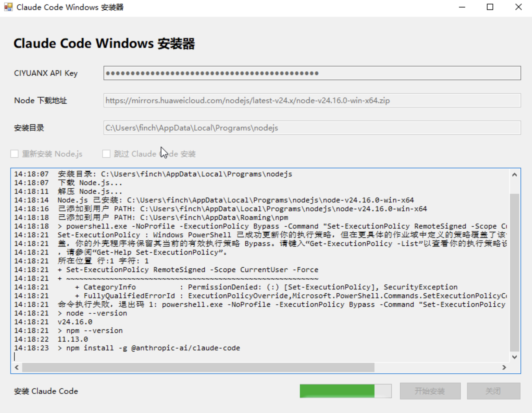Click the '命令执行失败' error log line

(x=260, y=304)
